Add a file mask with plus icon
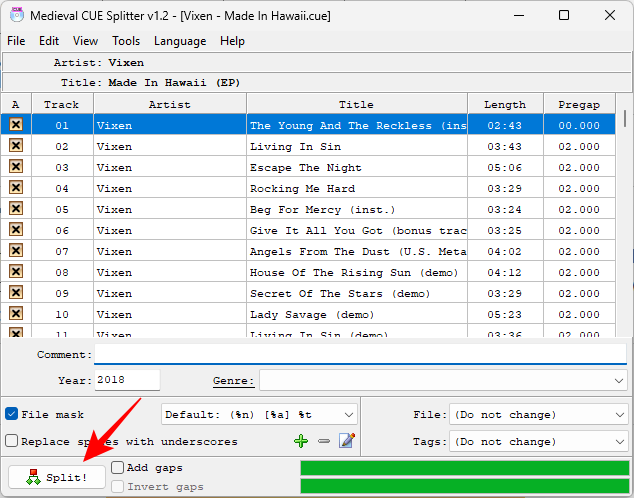The height and width of the screenshot is (498, 634). click(301, 441)
